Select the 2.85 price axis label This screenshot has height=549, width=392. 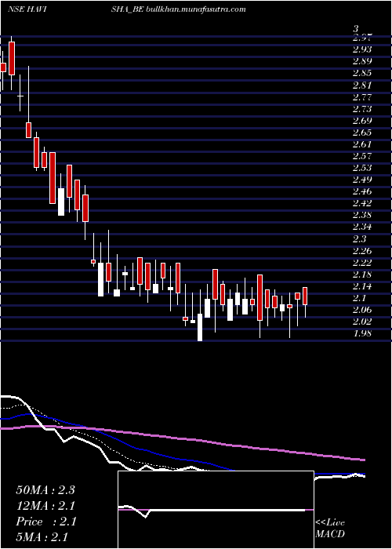click(362, 73)
